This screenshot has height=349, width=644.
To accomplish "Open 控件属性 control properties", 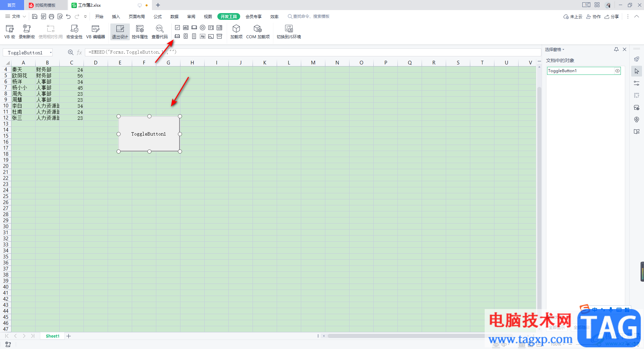I will pyautogui.click(x=140, y=32).
